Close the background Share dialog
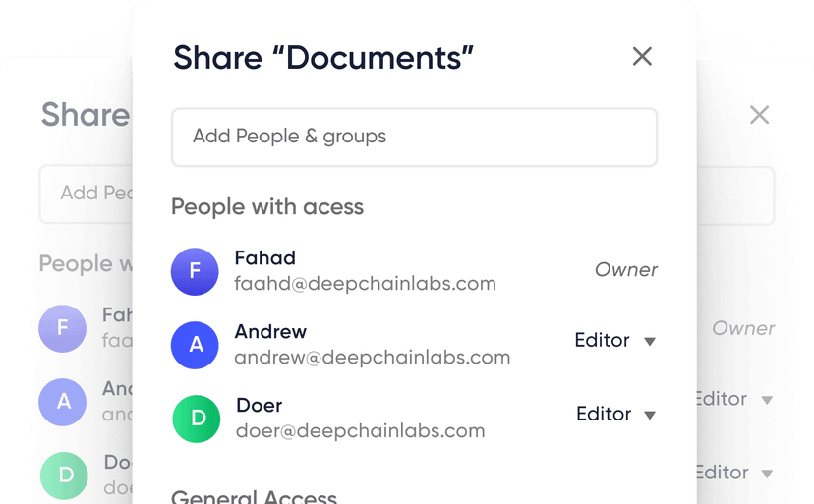Viewport: 814px width, 504px height. point(759,115)
